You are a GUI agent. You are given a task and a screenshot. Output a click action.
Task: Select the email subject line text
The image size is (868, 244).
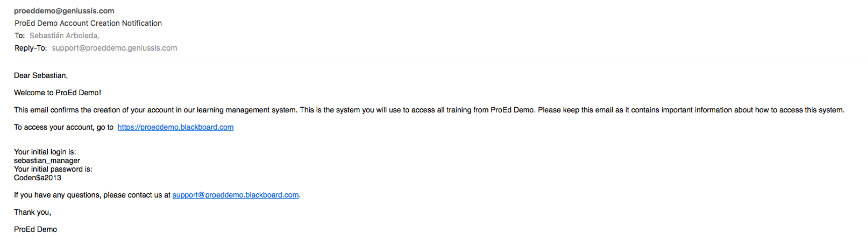coord(88,23)
